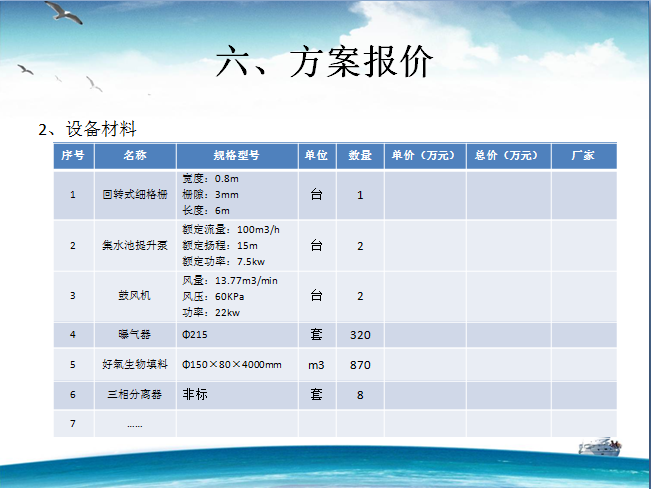This screenshot has width=651, height=489.
Task: Click the 台 unit in 鼓风机 row
Action: 317,296
